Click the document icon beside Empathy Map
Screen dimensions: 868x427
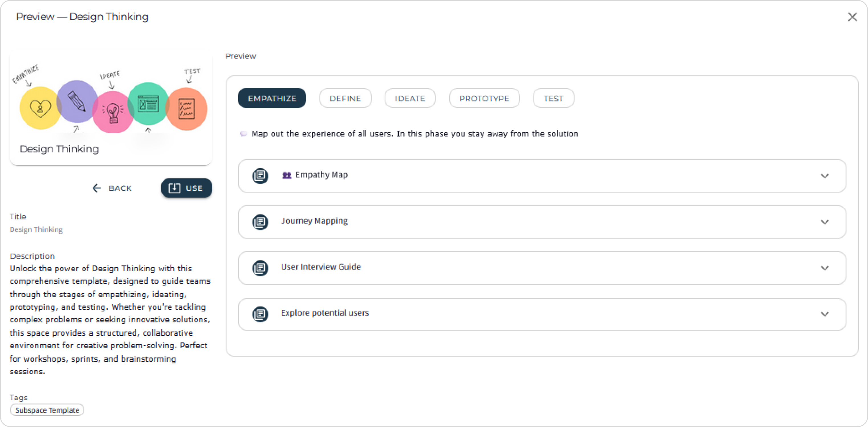(260, 176)
